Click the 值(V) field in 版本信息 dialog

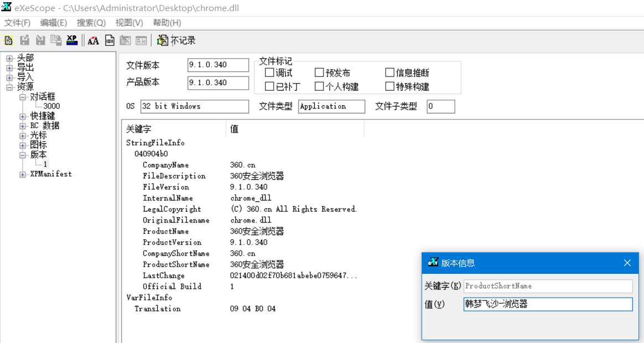click(x=548, y=304)
